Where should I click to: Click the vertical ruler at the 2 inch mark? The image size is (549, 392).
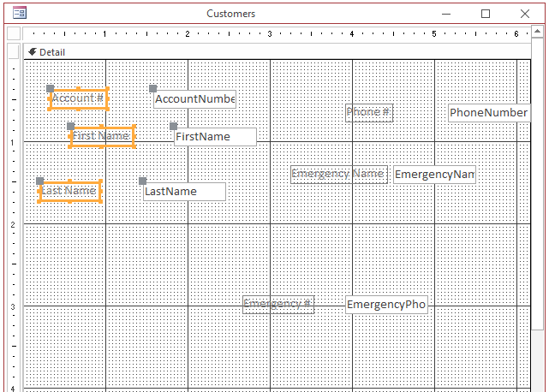click(x=14, y=224)
